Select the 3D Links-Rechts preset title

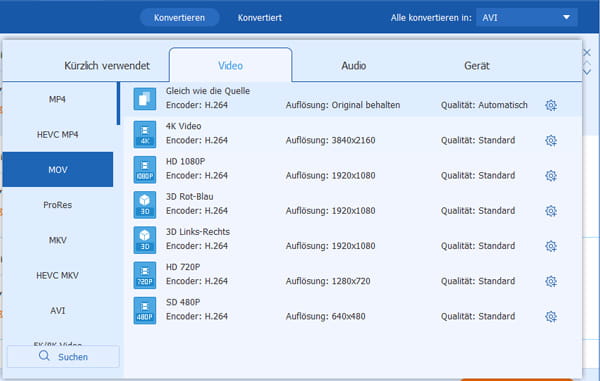pos(198,232)
